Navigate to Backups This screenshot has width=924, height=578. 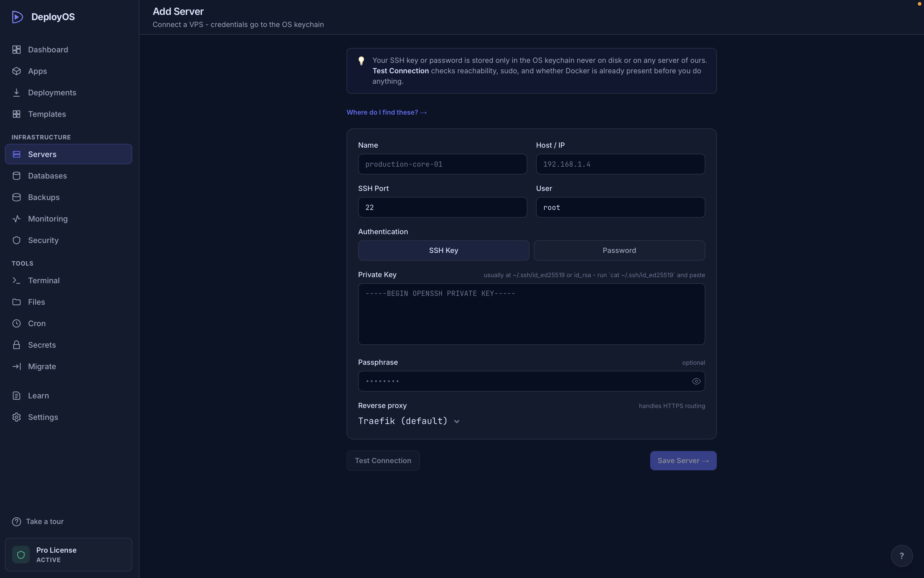point(68,197)
